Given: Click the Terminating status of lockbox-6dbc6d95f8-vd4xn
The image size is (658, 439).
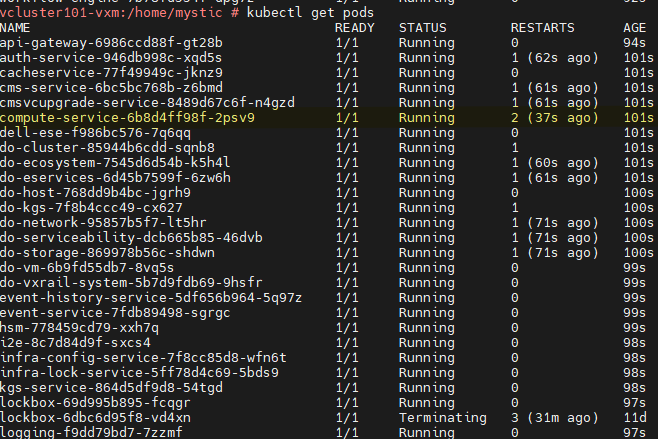Looking at the screenshot, I should tap(443, 418).
